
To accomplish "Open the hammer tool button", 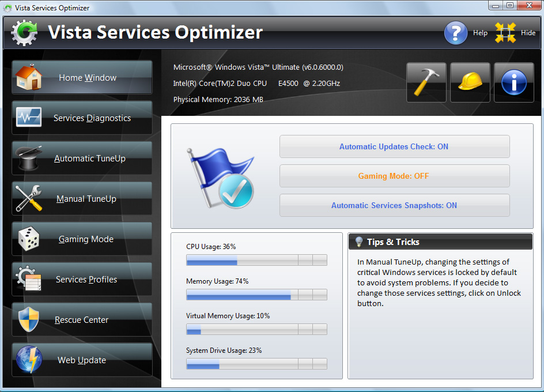I will [426, 82].
